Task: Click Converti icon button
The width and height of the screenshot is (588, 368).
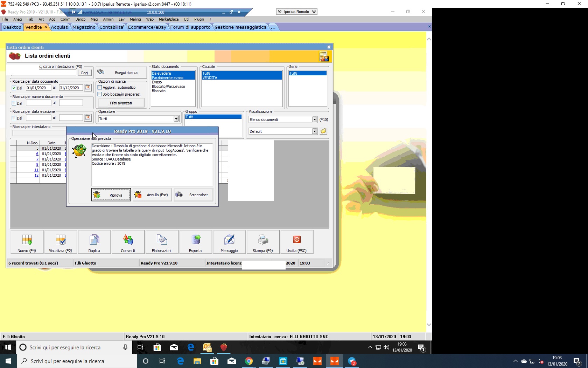Action: [128, 242]
